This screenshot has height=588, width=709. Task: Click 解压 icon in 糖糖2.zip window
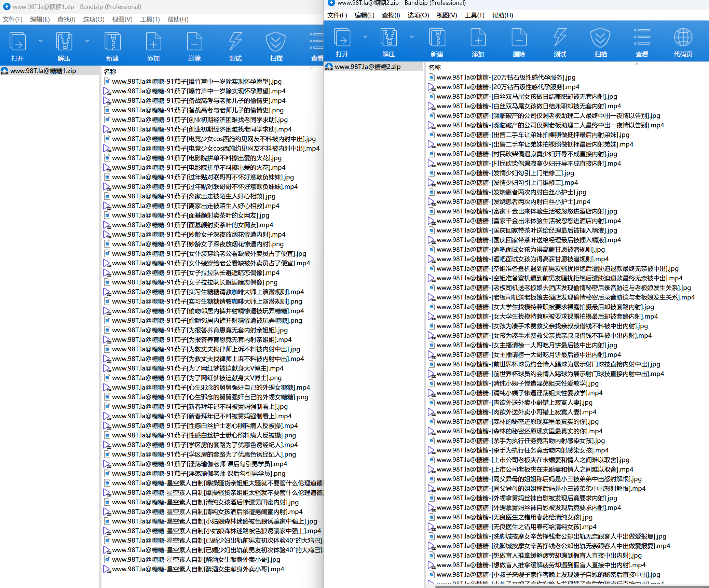click(x=388, y=37)
